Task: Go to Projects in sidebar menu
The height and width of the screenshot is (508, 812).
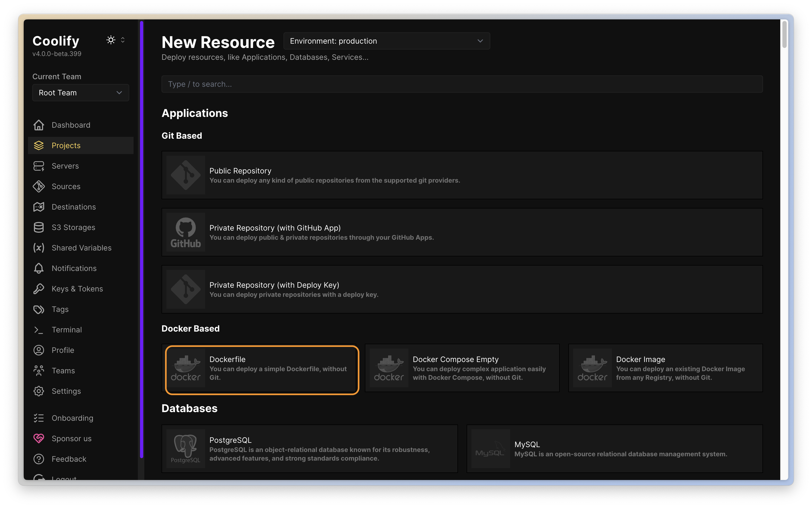Action: 66,145
